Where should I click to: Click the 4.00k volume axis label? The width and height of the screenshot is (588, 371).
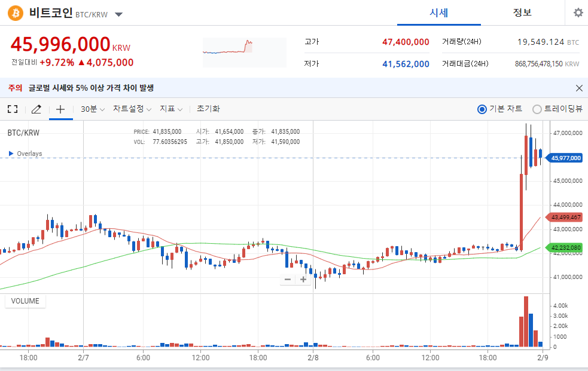560,305
